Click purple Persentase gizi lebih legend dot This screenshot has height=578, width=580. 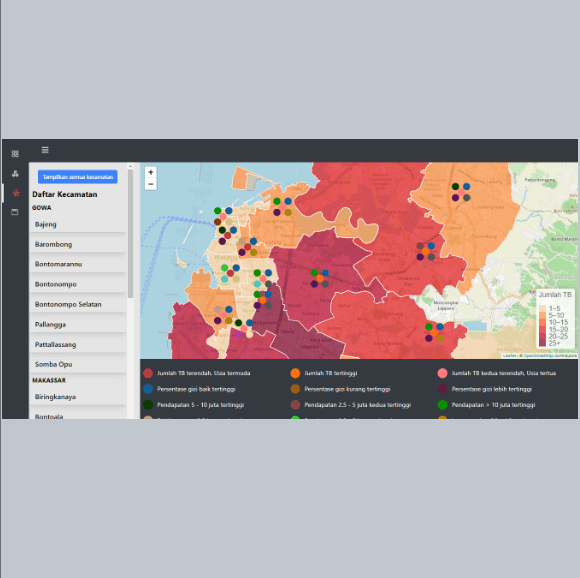(442, 389)
